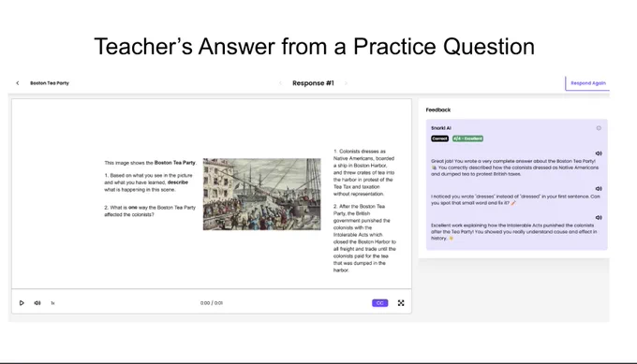The image size is (637, 364).
Task: Go to the next response arrow
Action: click(346, 83)
